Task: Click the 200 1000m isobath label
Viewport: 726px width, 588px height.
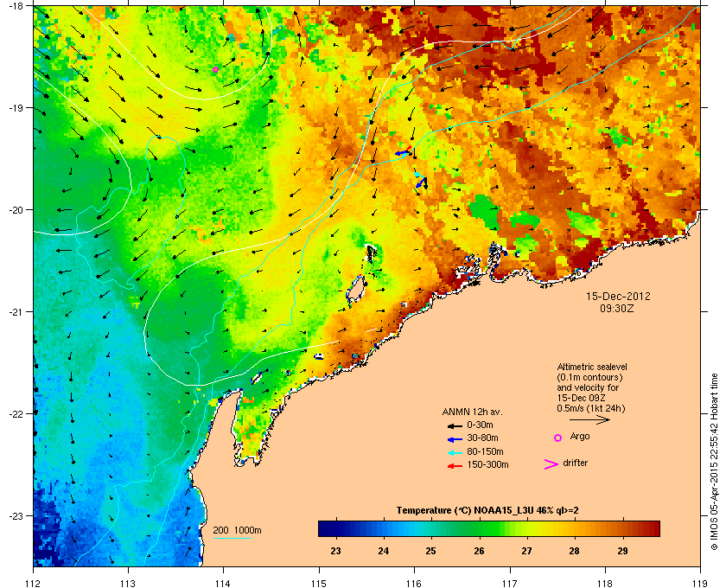Action: [237, 530]
